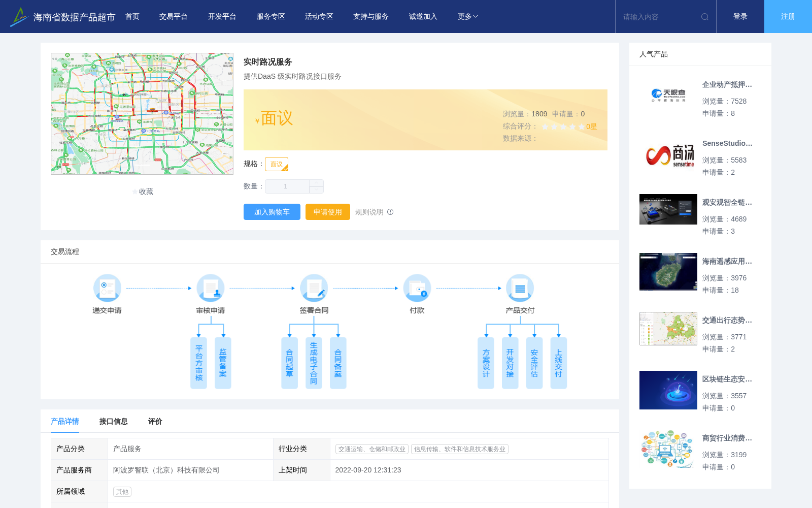Click the search magnifier icon

[705, 17]
